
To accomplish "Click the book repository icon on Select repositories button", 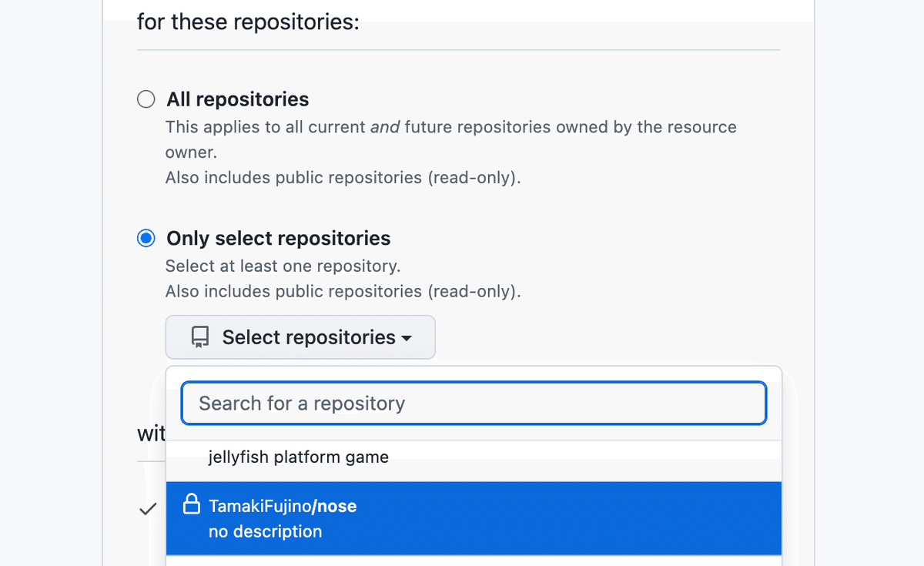I will pos(200,337).
